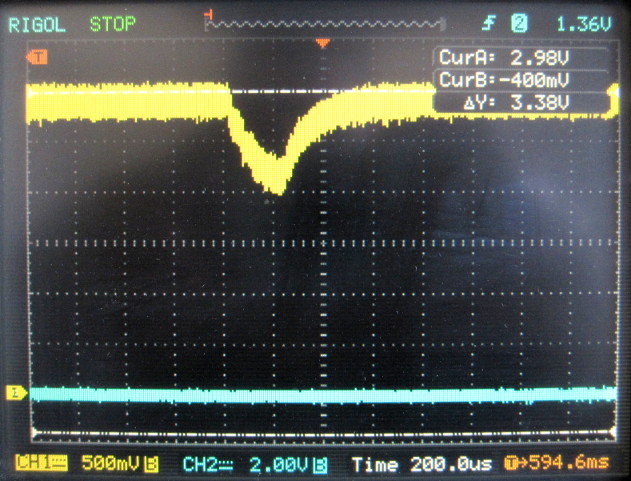The height and width of the screenshot is (481, 631).
Task: Click the CH2 ground level marker on left
Action: click(16, 392)
